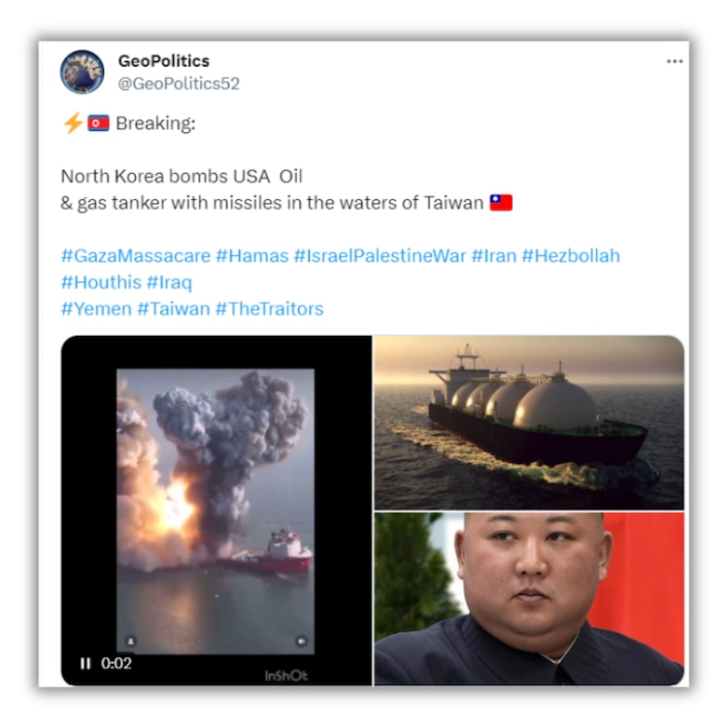Pause the video with the pause button
The width and height of the screenshot is (728, 728).
[x=85, y=664]
